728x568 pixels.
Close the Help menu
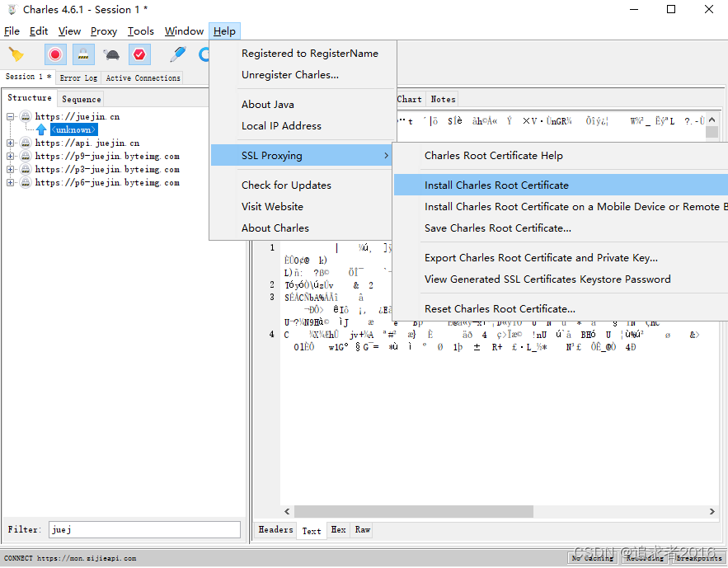pyautogui.click(x=224, y=31)
